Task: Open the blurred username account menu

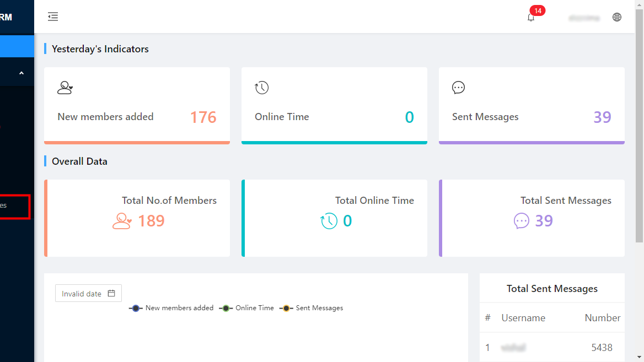Action: point(584,18)
